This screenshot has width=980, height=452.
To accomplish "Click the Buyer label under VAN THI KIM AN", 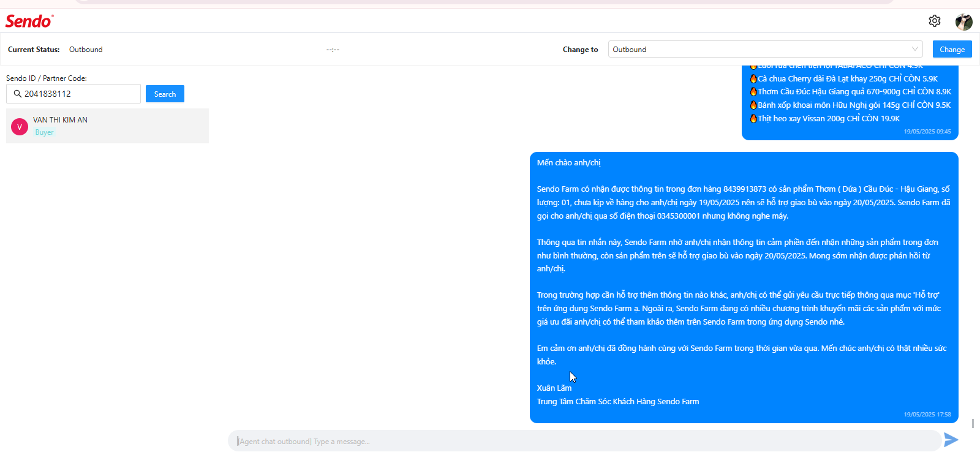I will point(44,132).
